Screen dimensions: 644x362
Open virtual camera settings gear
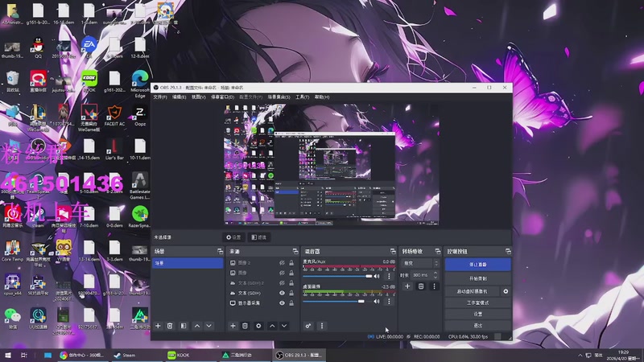[x=506, y=291]
